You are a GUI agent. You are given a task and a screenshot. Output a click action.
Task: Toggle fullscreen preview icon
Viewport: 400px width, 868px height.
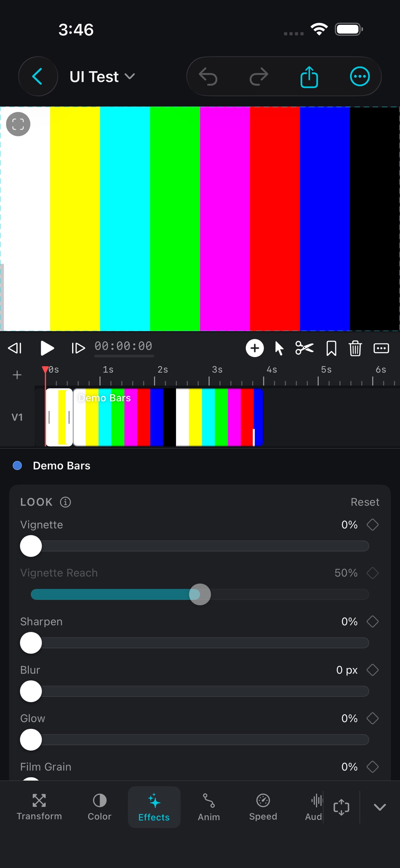pos(18,124)
